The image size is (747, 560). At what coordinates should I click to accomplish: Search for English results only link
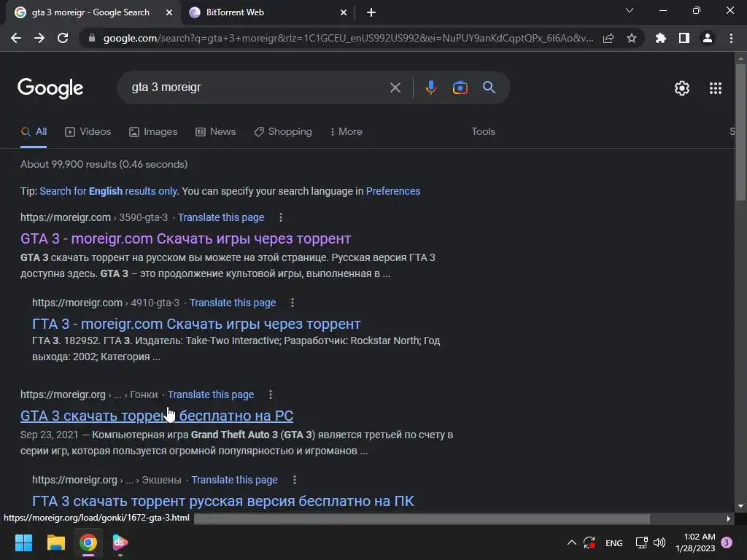point(109,192)
